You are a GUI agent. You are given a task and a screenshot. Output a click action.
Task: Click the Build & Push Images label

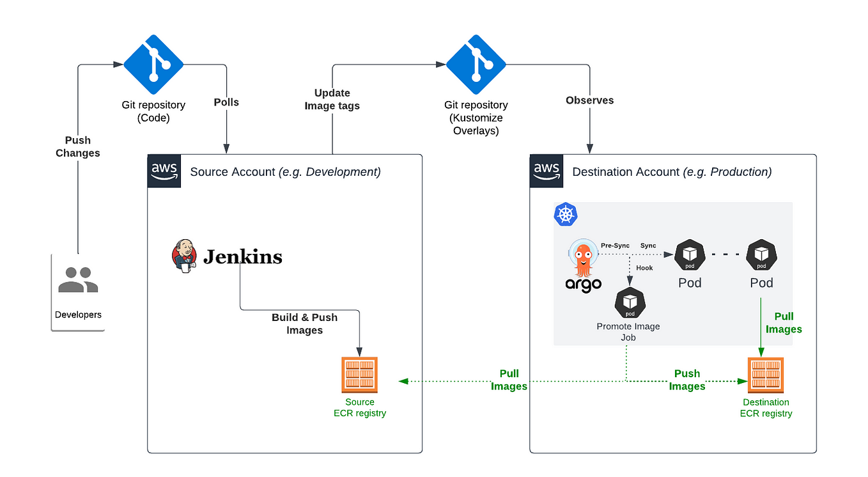pos(305,324)
